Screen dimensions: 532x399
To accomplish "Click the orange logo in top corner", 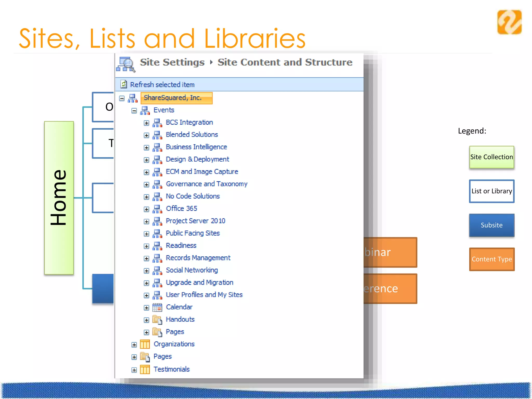I will 509,22.
